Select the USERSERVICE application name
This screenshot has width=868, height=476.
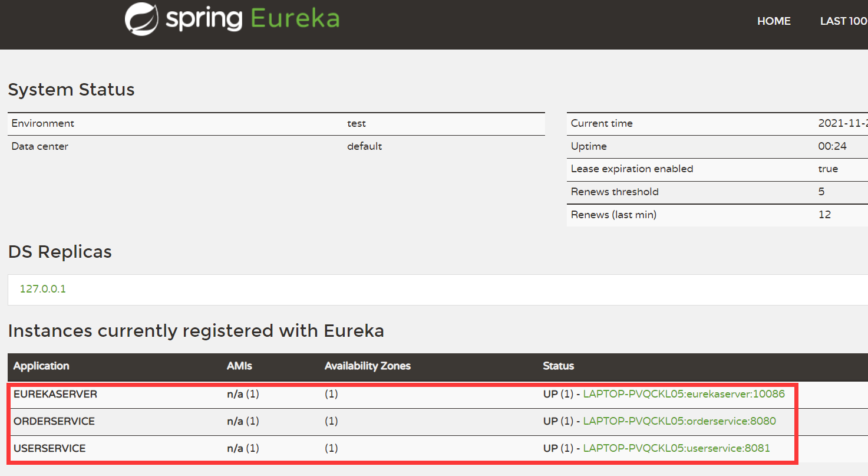coord(49,448)
